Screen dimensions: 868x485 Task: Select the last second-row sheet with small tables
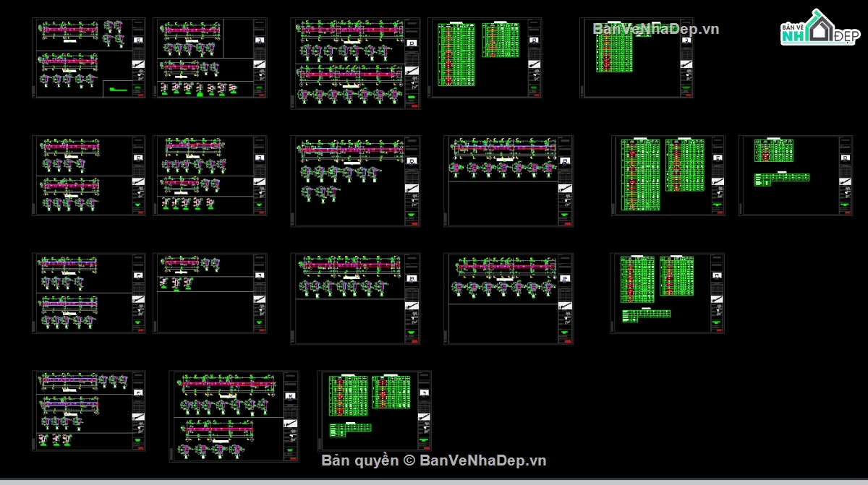click(x=796, y=176)
